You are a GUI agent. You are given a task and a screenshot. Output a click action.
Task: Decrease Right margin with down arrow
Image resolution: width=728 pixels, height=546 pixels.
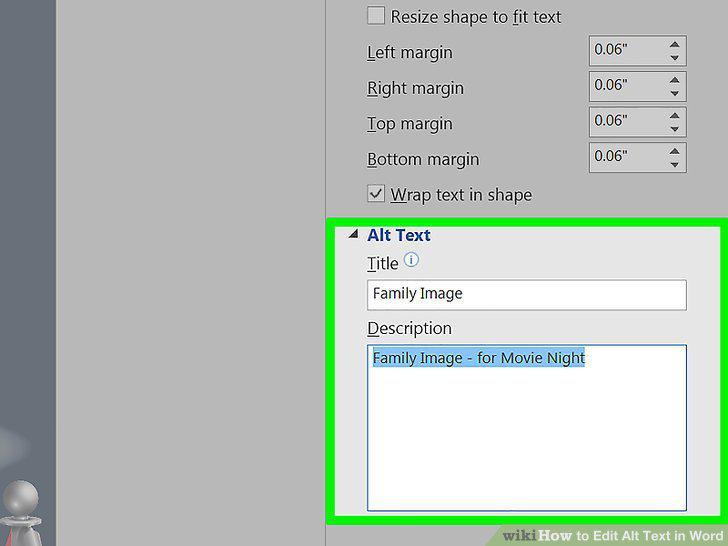tap(675, 93)
